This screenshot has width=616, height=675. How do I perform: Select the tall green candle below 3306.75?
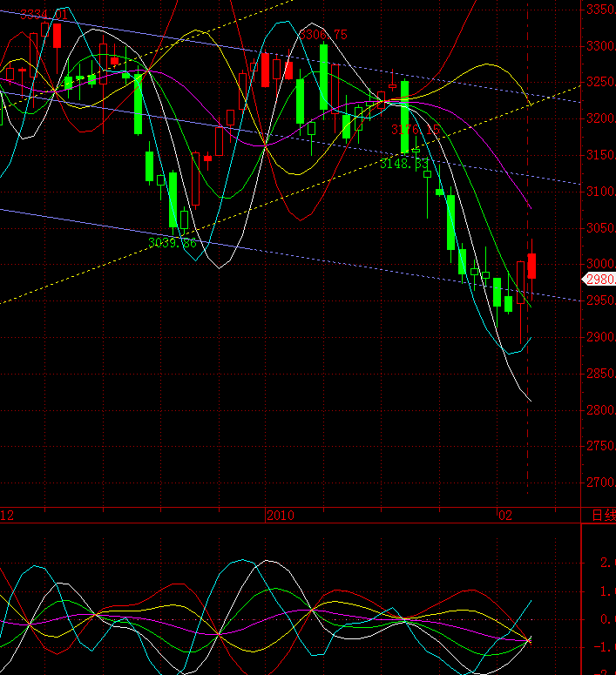point(323,78)
